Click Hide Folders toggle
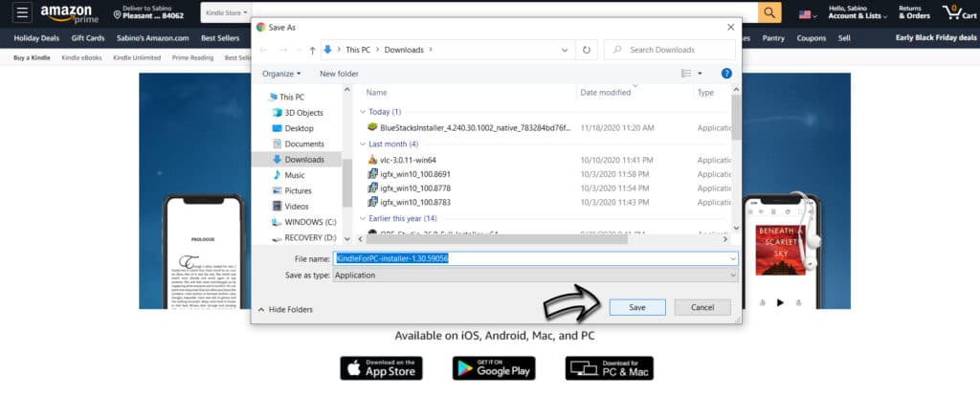The height and width of the screenshot is (420, 980). pos(285,309)
